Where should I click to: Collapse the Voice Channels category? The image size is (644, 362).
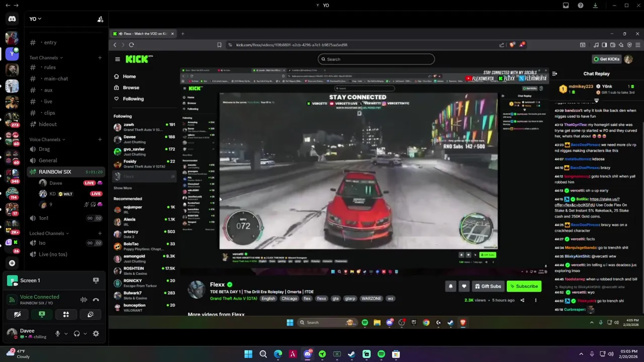(x=47, y=140)
